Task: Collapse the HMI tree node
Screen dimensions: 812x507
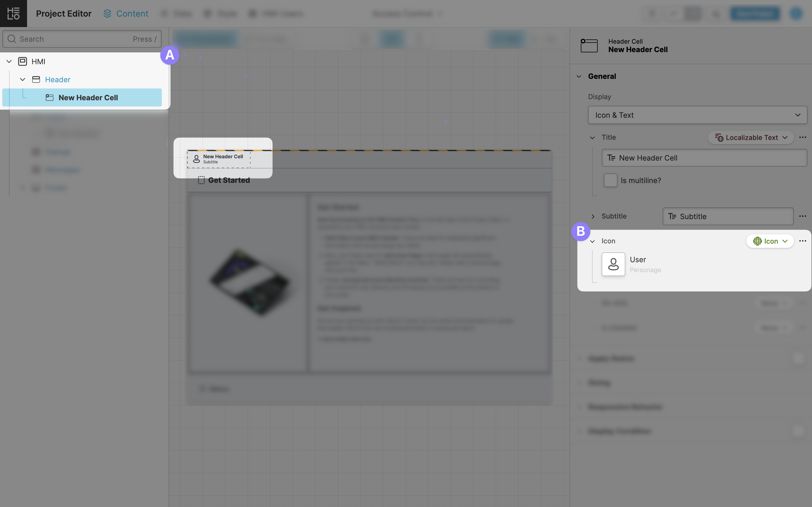Action: pyautogui.click(x=9, y=61)
